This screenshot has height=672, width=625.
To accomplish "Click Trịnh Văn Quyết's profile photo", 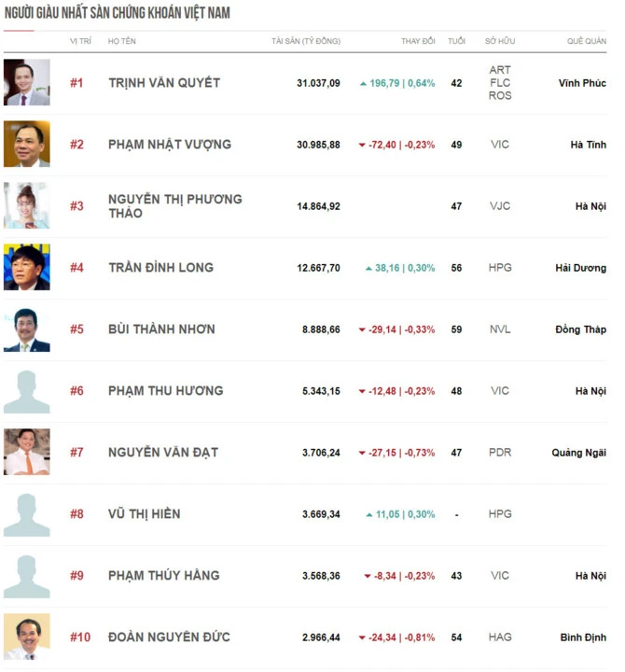I will click(26, 82).
